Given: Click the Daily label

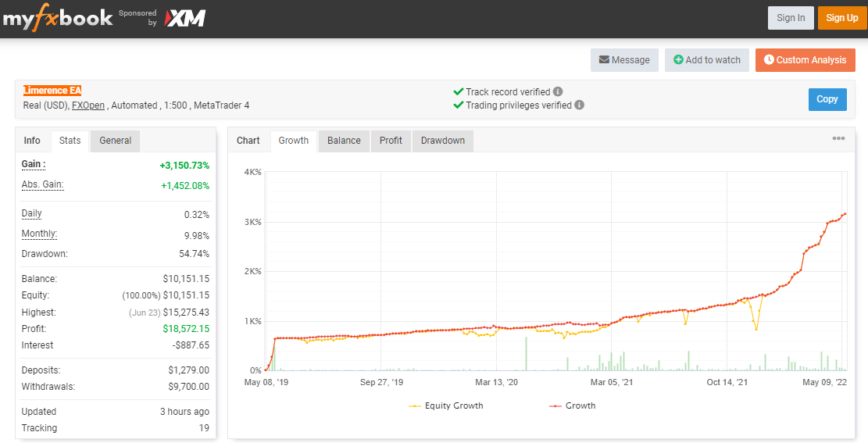Looking at the screenshot, I should (31, 214).
